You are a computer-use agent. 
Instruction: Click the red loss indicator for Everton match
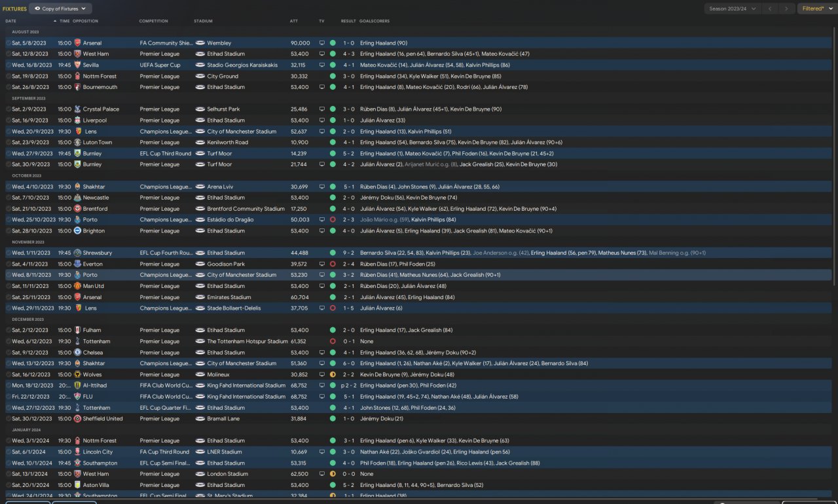333,264
